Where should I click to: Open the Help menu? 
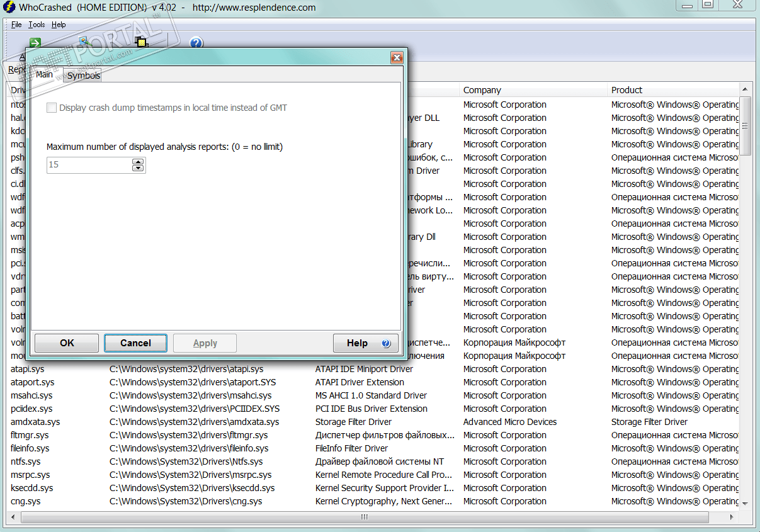[x=59, y=25]
